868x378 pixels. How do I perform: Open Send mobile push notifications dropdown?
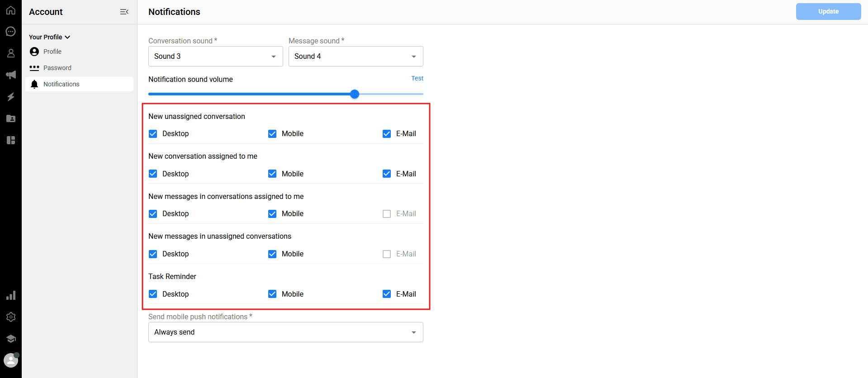pos(286,332)
